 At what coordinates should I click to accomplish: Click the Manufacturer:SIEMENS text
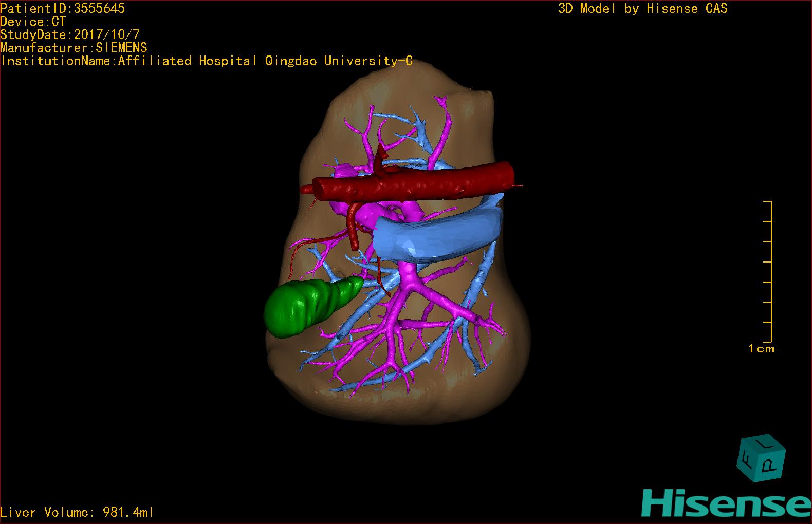point(74,48)
